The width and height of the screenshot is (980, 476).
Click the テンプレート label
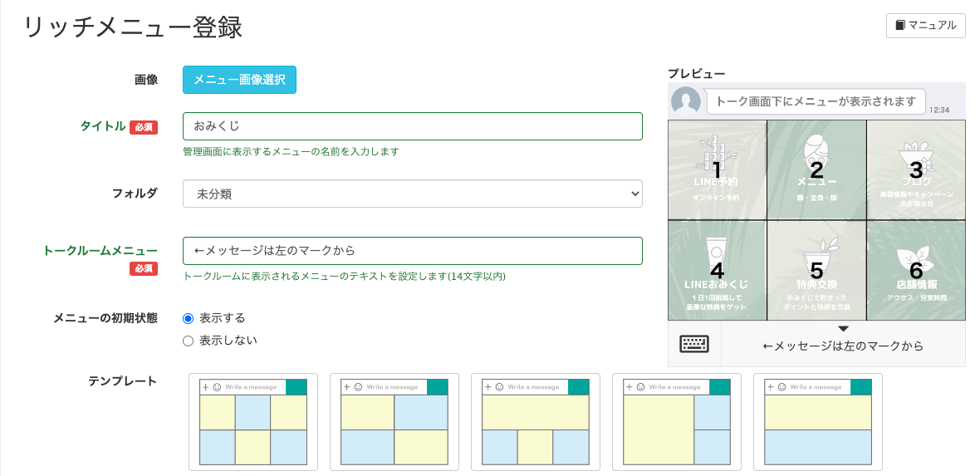123,381
